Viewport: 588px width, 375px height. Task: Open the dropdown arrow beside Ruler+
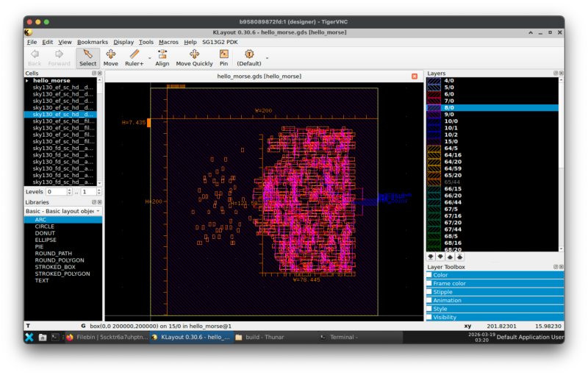pos(148,58)
